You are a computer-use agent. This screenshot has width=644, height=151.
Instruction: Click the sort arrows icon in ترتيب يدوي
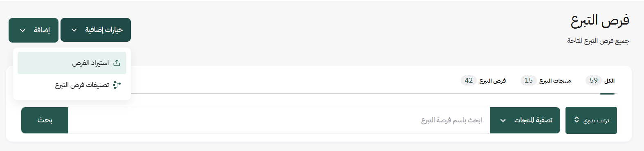[577, 120]
